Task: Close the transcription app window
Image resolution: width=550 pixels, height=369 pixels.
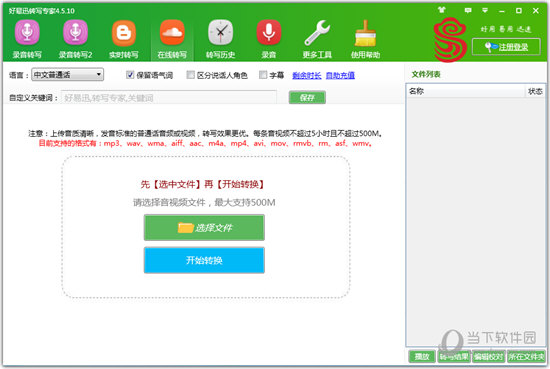Action: pyautogui.click(x=536, y=11)
